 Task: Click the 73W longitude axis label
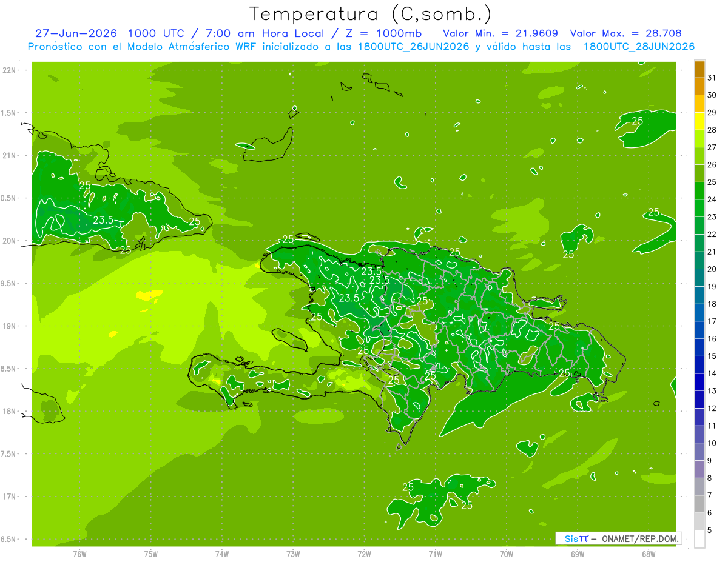coord(293,554)
